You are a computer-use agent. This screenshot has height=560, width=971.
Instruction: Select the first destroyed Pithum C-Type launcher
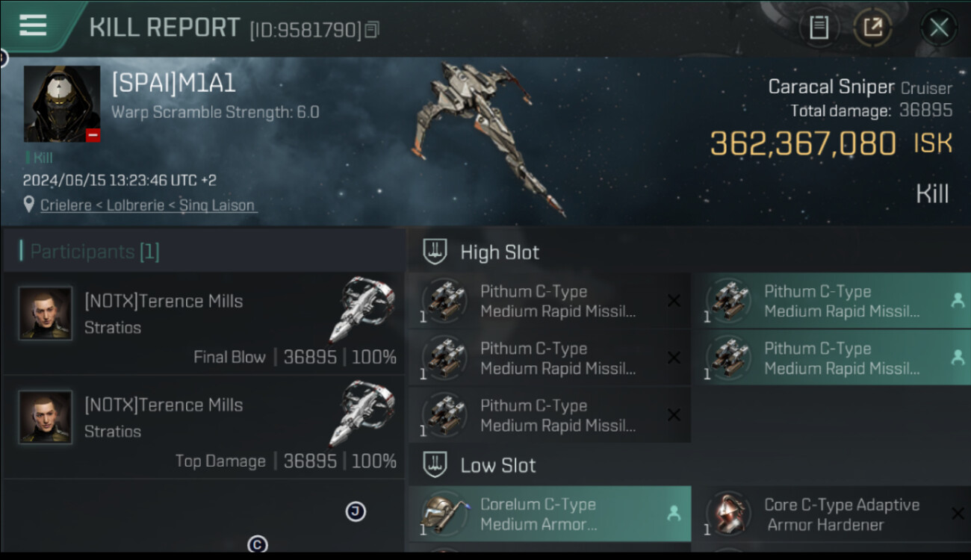[x=549, y=301]
